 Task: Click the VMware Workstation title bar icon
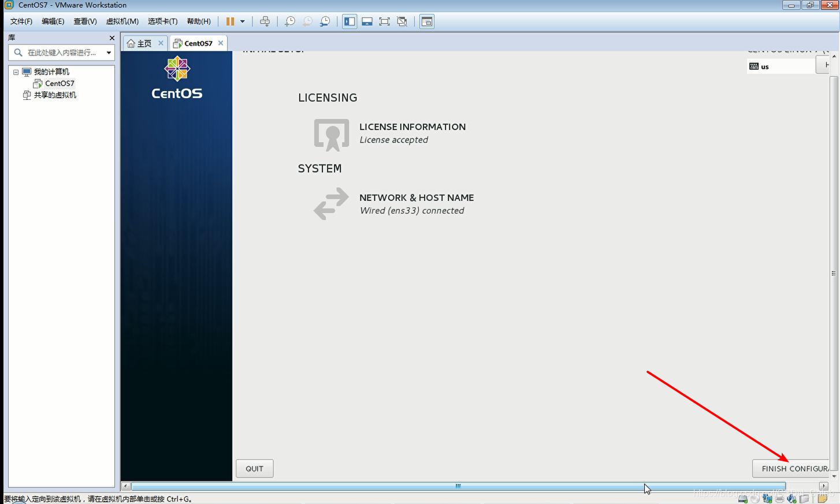coord(9,5)
